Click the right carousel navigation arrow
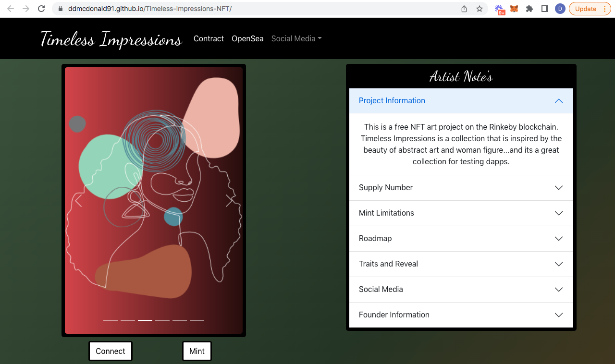615x364 pixels. [x=230, y=200]
